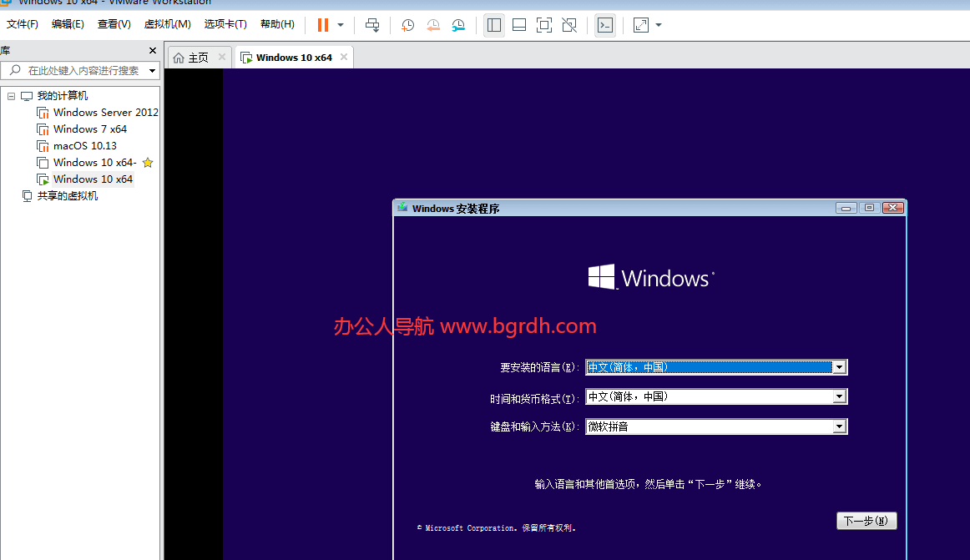Select the macOS 10.13 virtual machine
This screenshot has width=970, height=560.
(88, 145)
